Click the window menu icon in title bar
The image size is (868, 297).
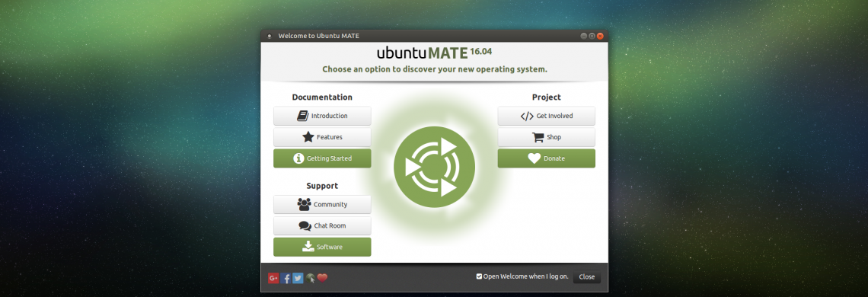269,36
